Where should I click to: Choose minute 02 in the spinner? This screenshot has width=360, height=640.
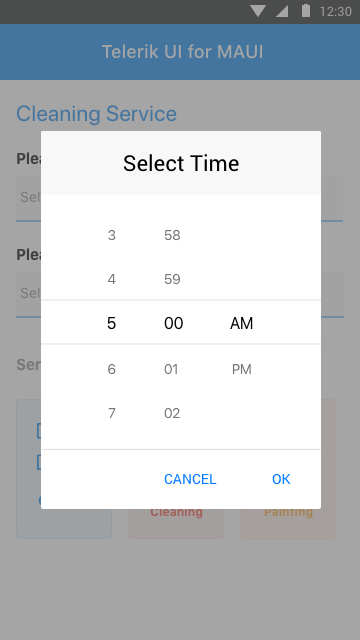172,413
